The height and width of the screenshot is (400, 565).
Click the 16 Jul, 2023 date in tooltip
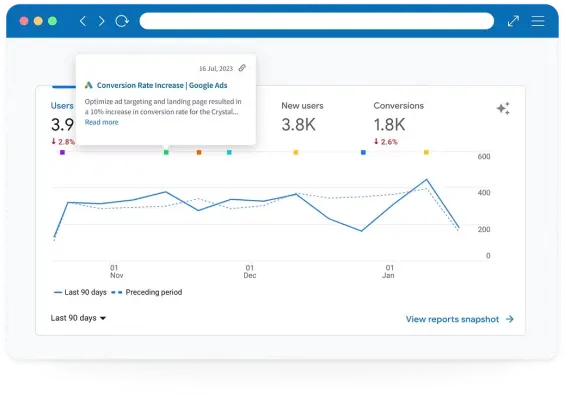216,68
